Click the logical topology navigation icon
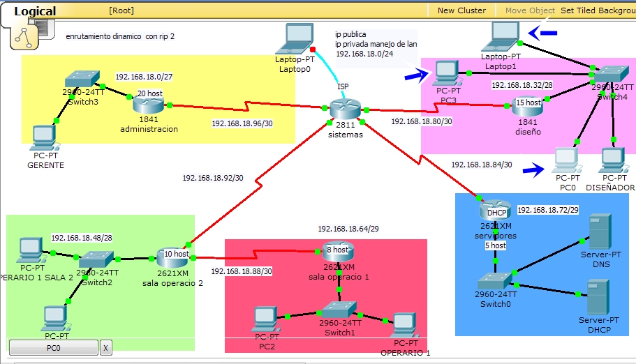This screenshot has width=636, height=364. (24, 37)
